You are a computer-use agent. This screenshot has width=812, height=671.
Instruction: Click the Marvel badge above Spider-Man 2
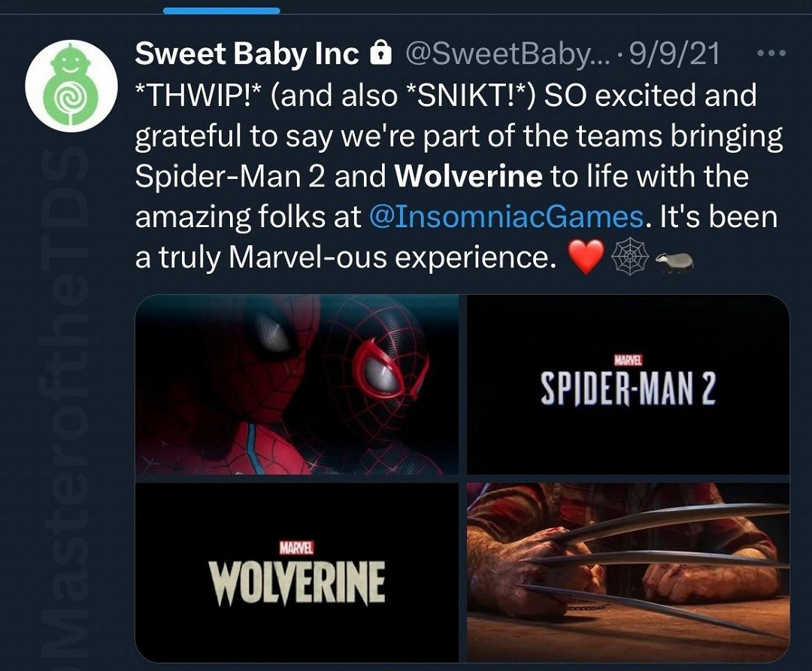click(627, 362)
